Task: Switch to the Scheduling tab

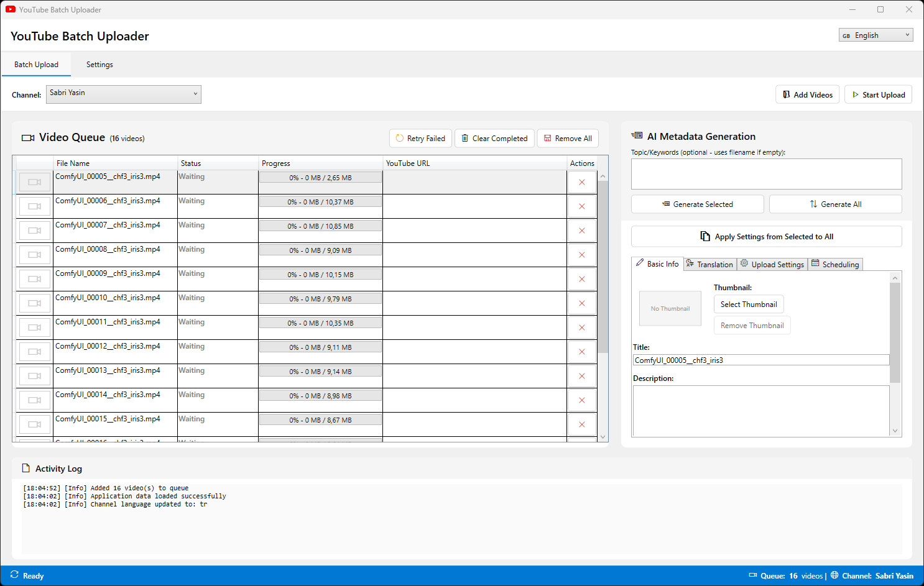Action: (x=835, y=264)
